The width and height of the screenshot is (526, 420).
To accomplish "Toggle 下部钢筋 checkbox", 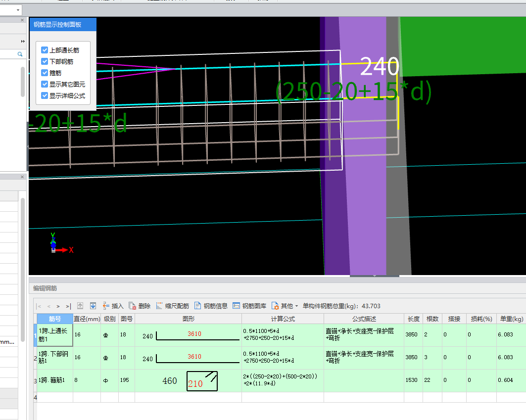I will [45, 61].
